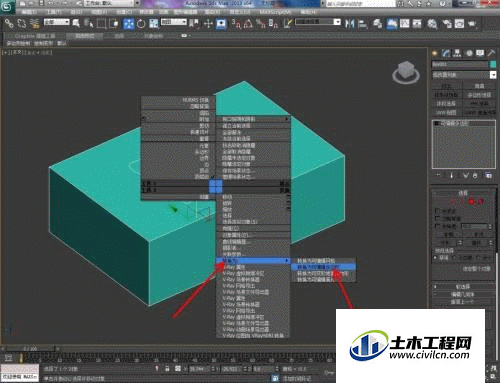Viewport: 500px width, 383px height.
Task: Toggle the Spinner Snap icon
Action: coord(273,23)
